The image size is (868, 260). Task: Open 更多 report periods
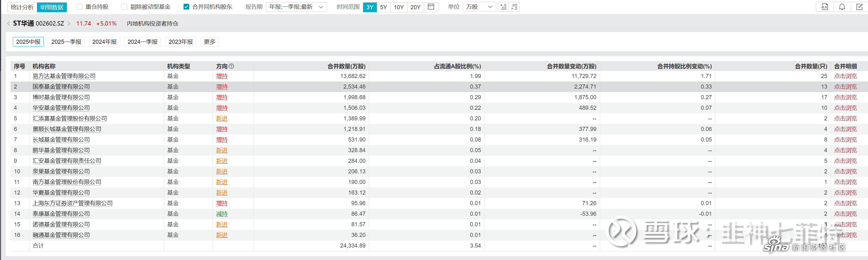(210, 42)
